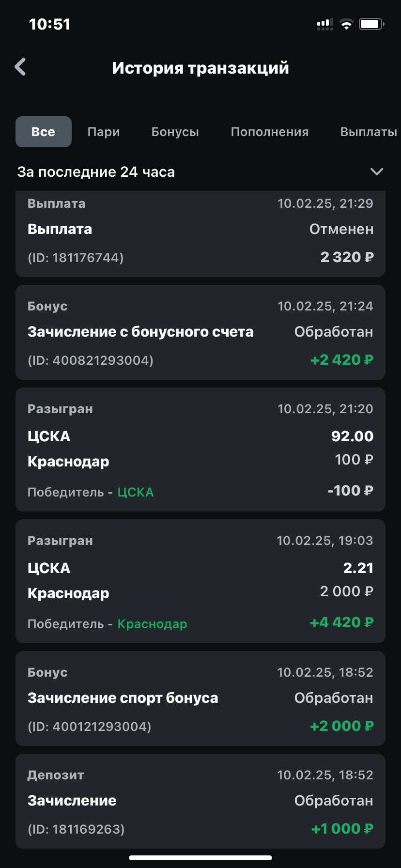
Task: Open the 'Выплаты' tab
Action: (x=369, y=132)
